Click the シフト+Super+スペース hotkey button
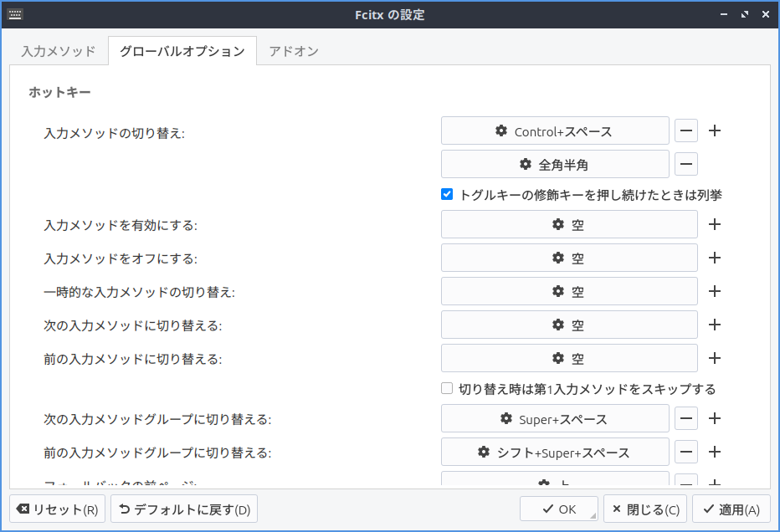Image resolution: width=780 pixels, height=532 pixels. click(x=555, y=452)
